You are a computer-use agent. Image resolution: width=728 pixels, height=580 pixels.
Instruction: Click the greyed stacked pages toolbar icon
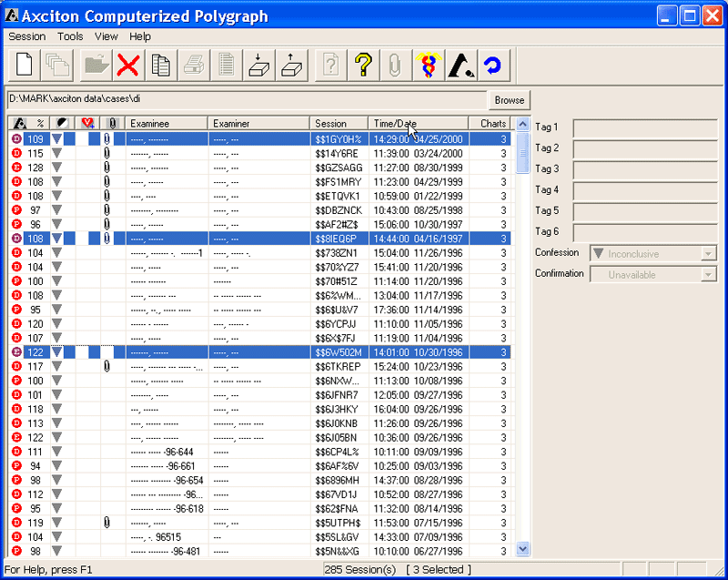click(x=57, y=65)
